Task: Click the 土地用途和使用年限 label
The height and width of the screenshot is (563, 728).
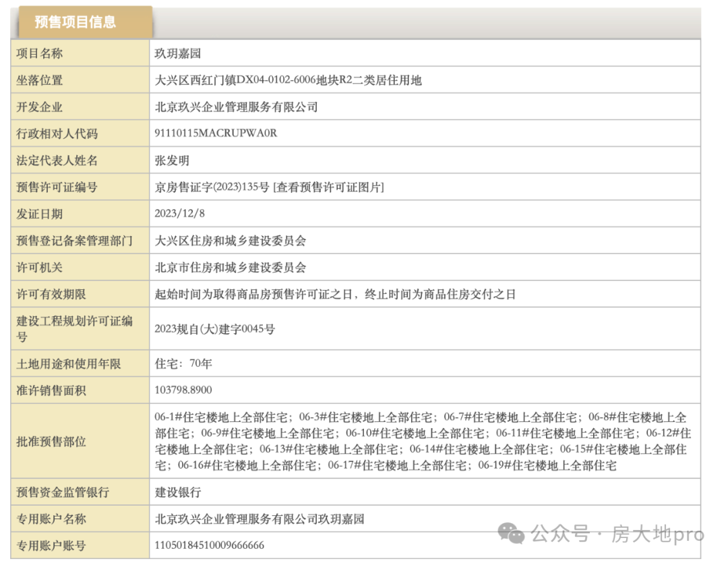Action: coord(69,364)
